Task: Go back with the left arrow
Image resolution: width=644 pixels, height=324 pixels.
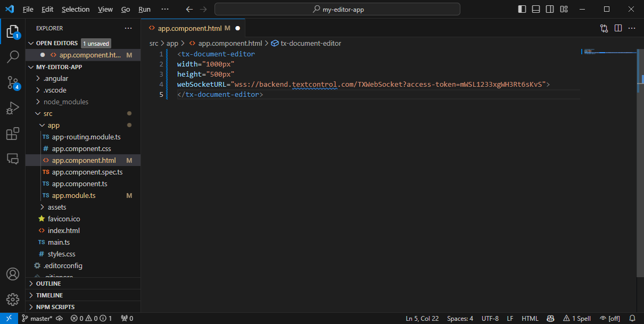Action: (x=189, y=9)
